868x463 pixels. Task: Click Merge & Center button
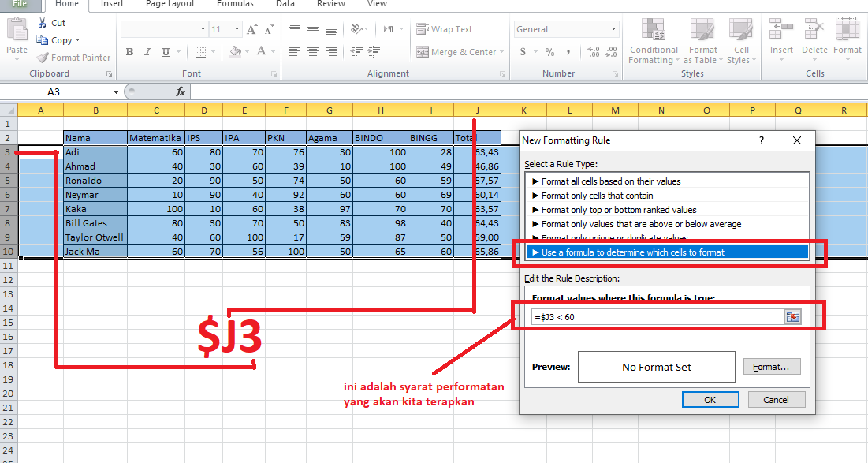click(456, 51)
